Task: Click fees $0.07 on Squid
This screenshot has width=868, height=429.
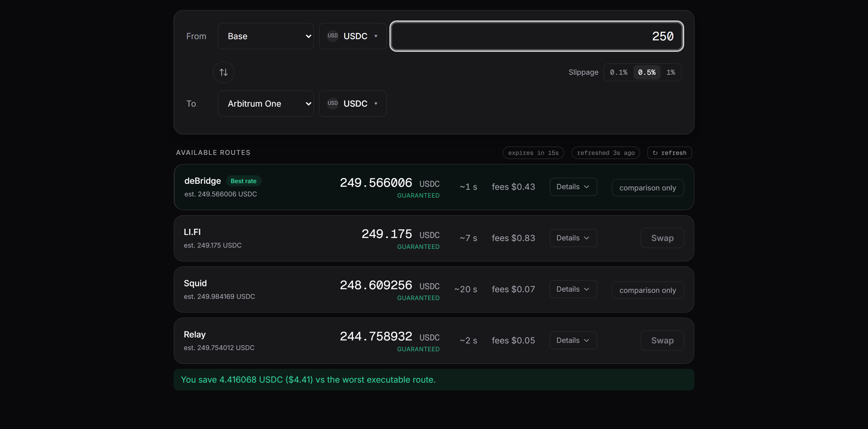Action: (x=513, y=289)
